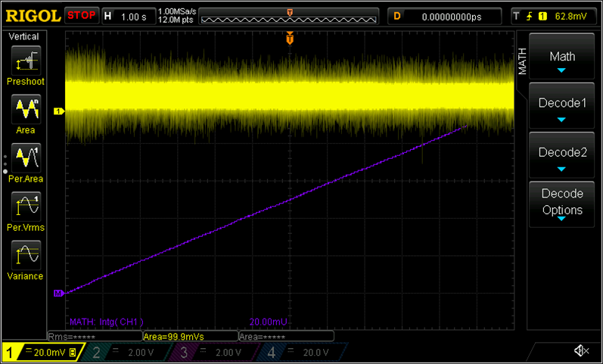
Task: Select the Variance measurement icon
Action: click(25, 255)
